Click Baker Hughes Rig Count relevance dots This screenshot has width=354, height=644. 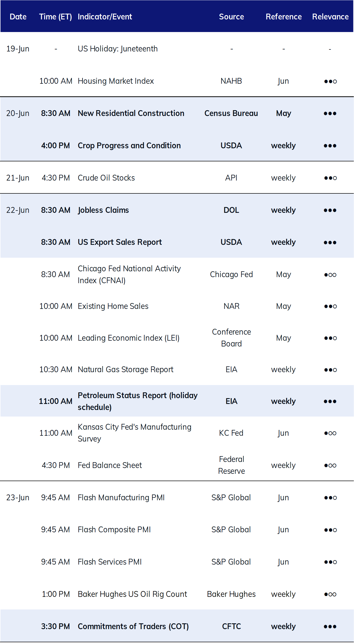330,594
